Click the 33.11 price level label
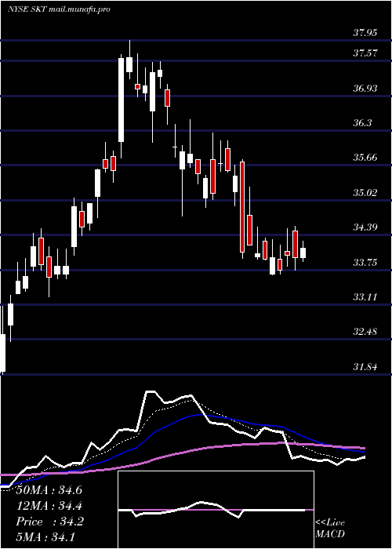This screenshot has width=392, height=549. (365, 297)
